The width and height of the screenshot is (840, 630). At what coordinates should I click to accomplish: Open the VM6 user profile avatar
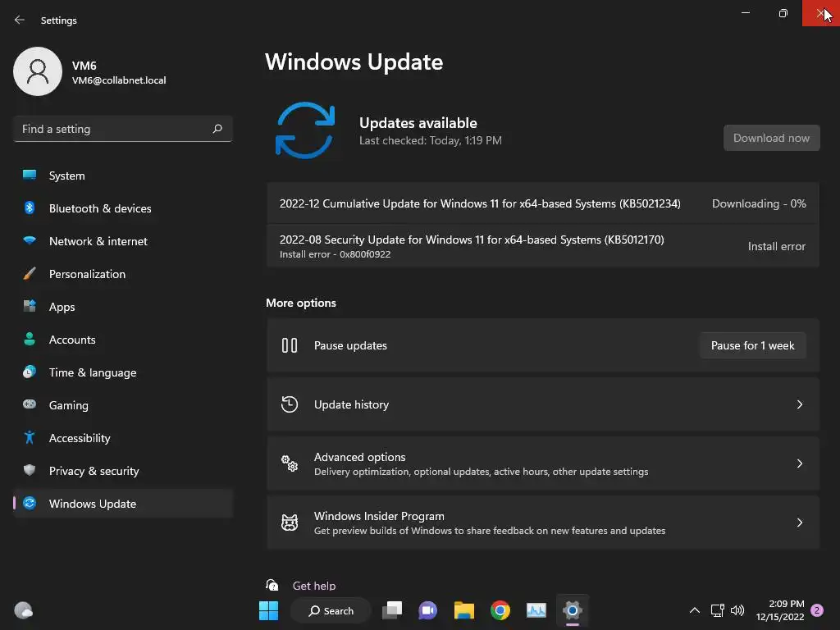(38, 71)
